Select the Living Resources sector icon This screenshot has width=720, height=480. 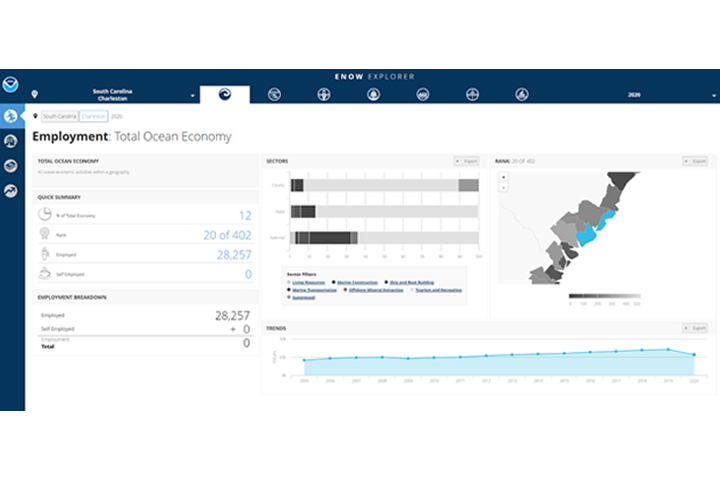point(274,94)
